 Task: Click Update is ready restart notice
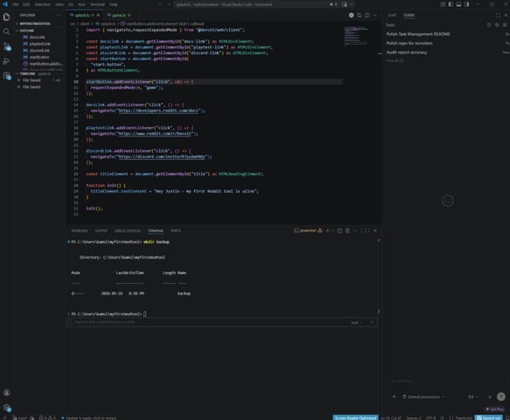click(89, 418)
